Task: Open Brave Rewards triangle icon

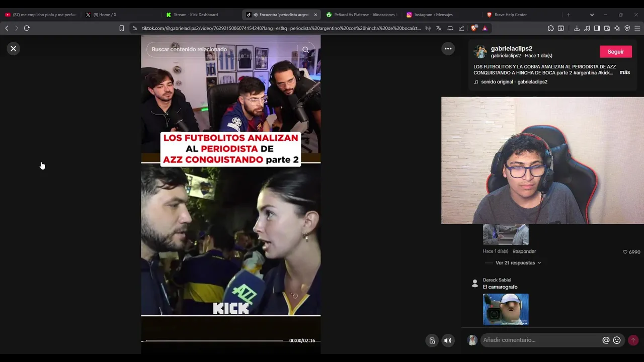Action: 485,28
